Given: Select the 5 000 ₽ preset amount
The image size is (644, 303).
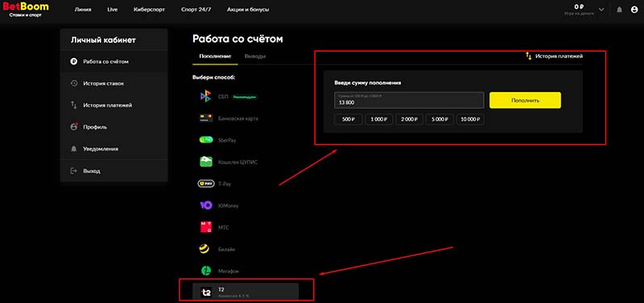Looking at the screenshot, I should pyautogui.click(x=440, y=119).
